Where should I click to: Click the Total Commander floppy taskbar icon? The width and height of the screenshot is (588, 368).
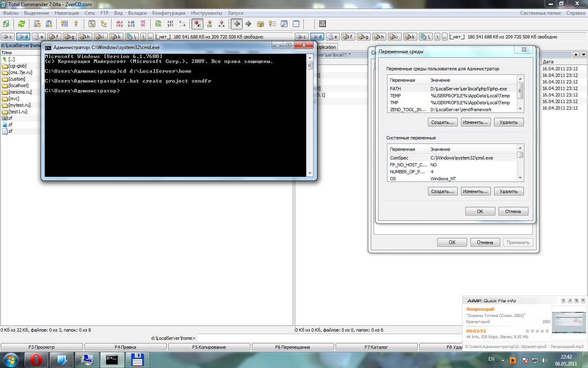pyautogui.click(x=137, y=360)
